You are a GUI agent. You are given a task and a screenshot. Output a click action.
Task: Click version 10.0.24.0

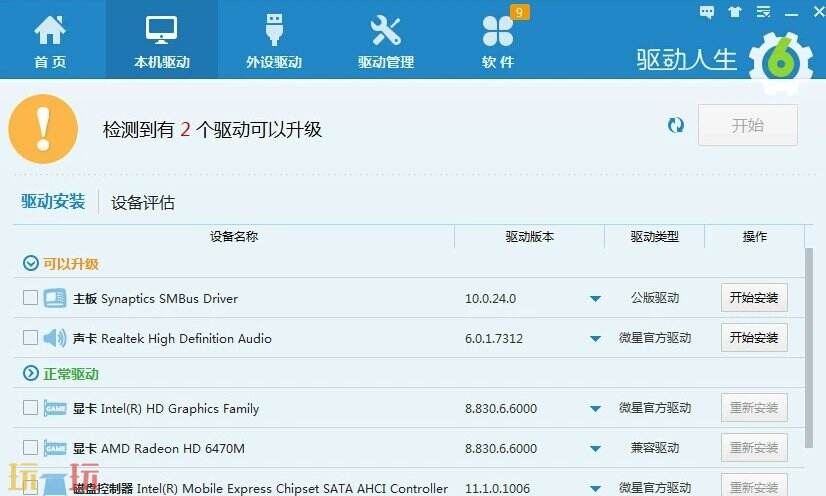490,299
